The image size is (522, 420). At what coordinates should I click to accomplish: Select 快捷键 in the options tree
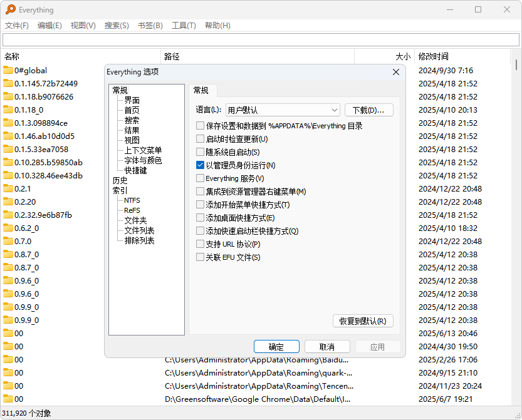(x=135, y=170)
